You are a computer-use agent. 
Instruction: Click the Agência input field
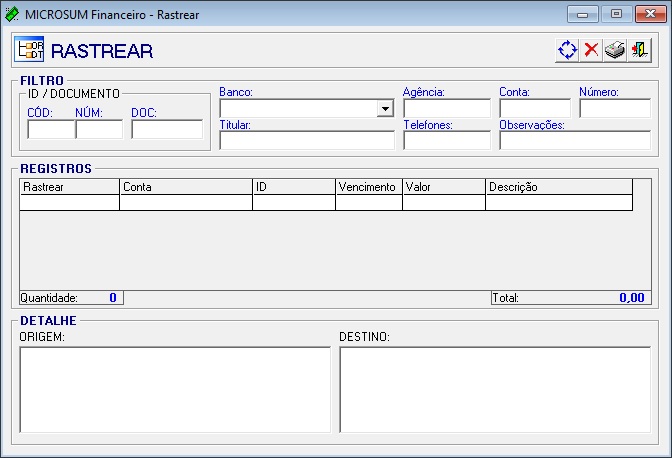(447, 108)
